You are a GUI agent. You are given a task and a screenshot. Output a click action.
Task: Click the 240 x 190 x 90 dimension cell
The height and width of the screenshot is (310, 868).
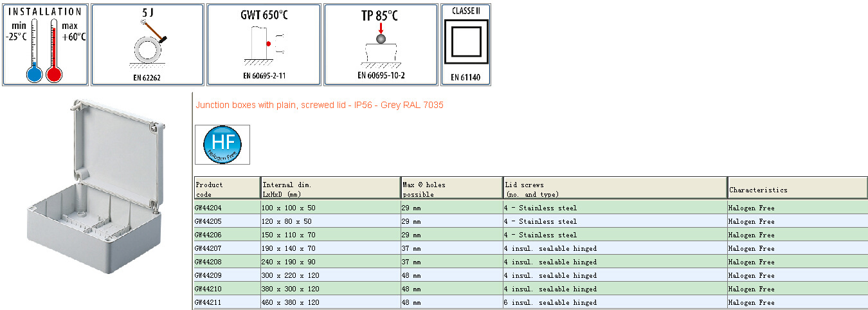(291, 262)
